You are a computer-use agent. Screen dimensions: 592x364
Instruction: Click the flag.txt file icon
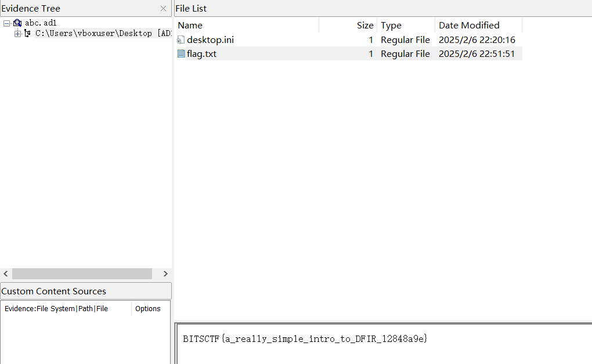pos(181,54)
